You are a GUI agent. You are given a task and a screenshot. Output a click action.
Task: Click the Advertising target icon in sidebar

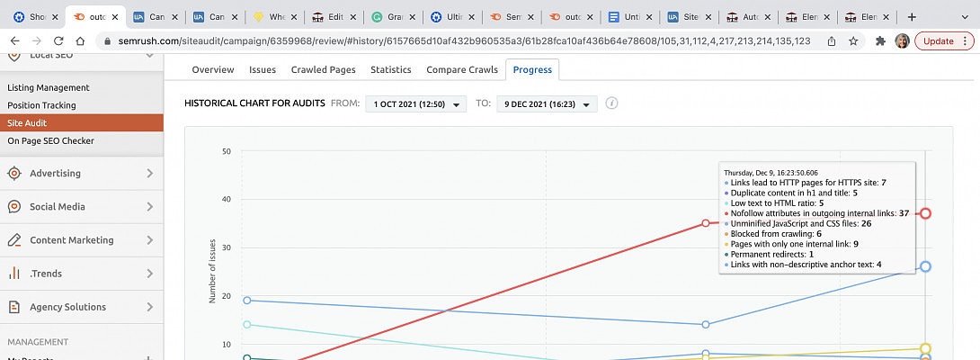coord(14,174)
